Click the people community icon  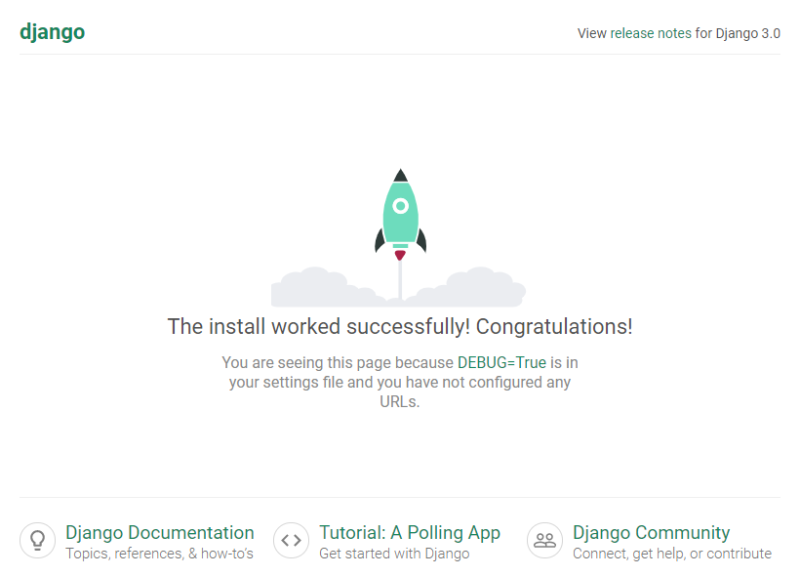click(544, 540)
